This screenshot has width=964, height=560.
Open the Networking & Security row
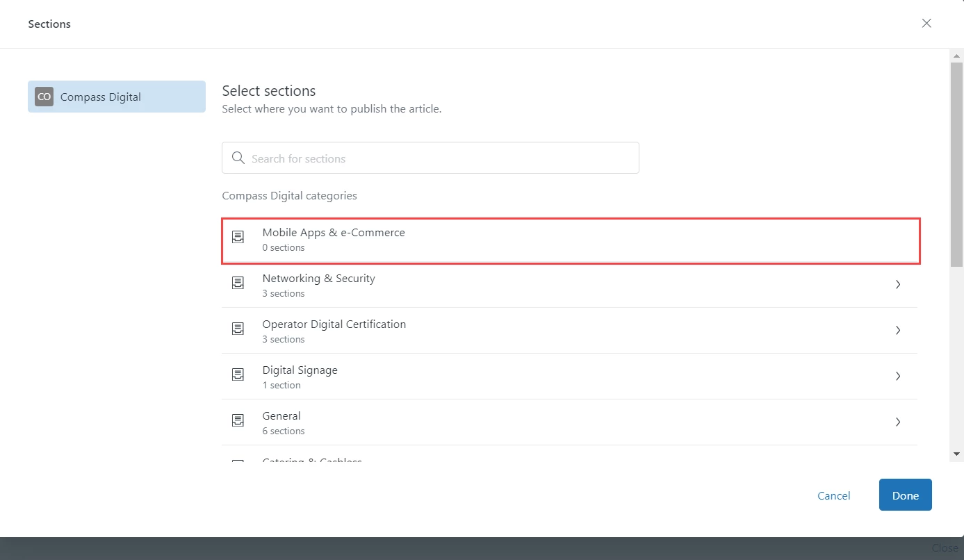(x=569, y=285)
